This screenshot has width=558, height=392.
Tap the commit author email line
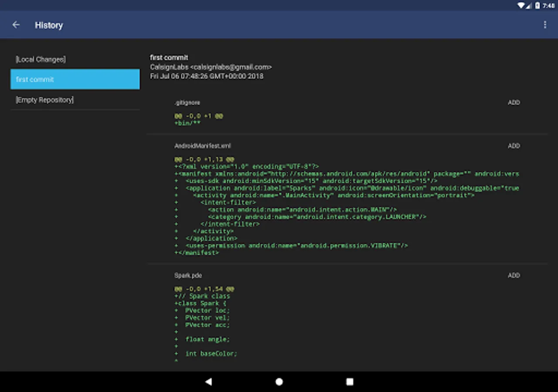click(x=211, y=67)
